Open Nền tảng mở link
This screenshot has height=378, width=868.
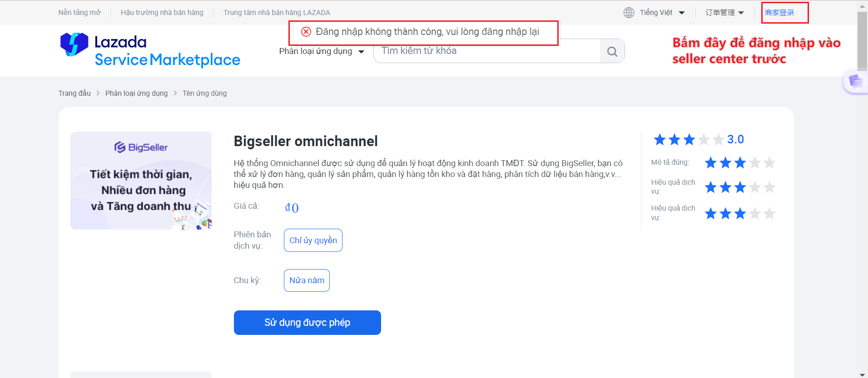click(x=79, y=13)
